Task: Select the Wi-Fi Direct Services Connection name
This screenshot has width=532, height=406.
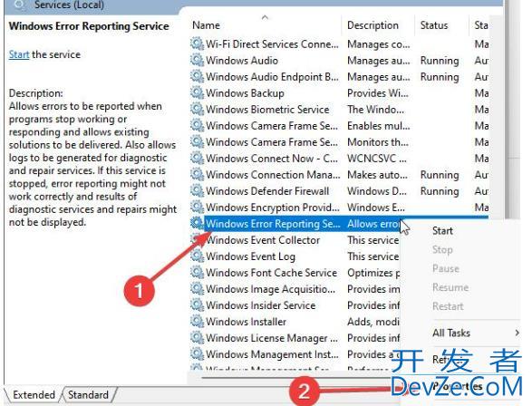Action: point(272,44)
